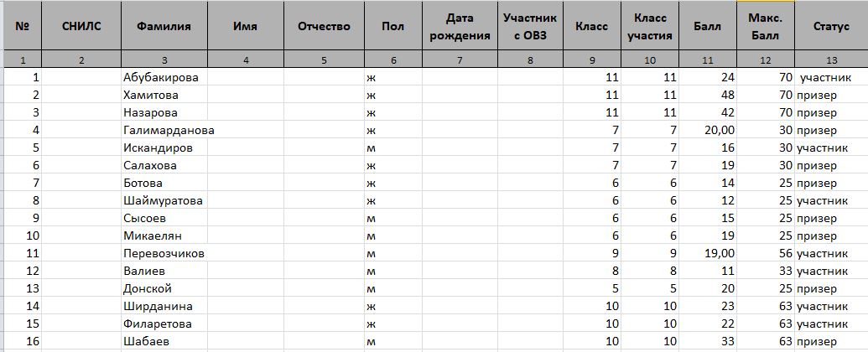Click the score cell showing 20,00
The height and width of the screenshot is (352, 868).
tap(709, 130)
